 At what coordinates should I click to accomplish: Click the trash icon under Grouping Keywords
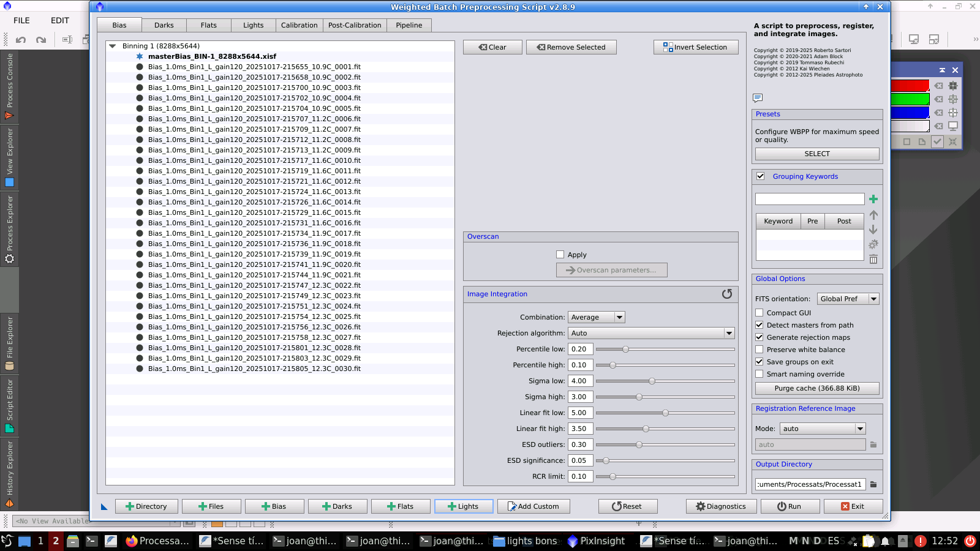tap(873, 259)
